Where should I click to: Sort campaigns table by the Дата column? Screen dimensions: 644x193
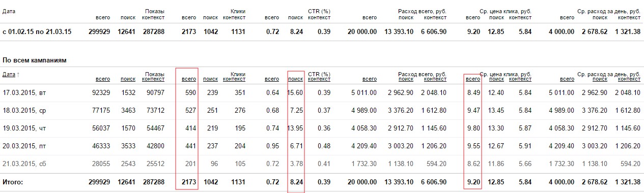point(9,75)
